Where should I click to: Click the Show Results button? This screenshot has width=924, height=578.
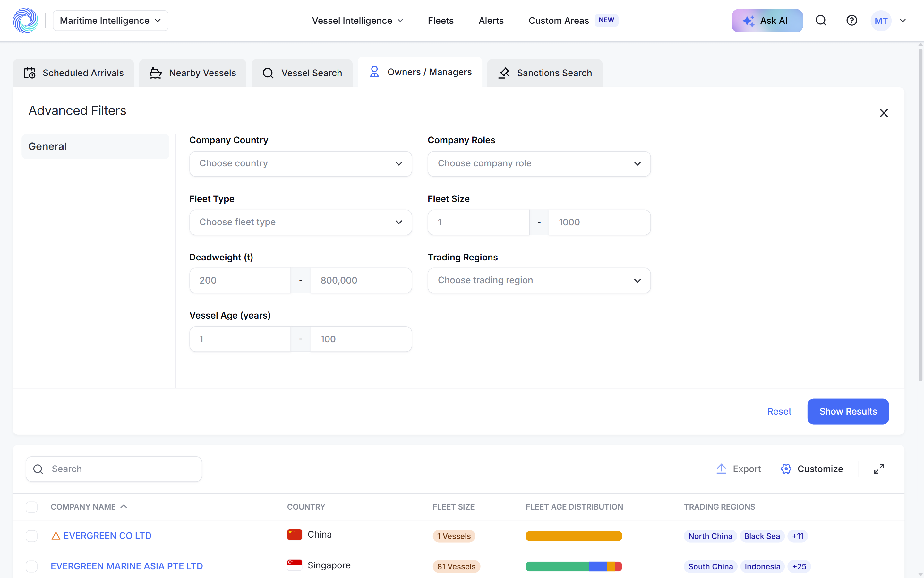848,411
